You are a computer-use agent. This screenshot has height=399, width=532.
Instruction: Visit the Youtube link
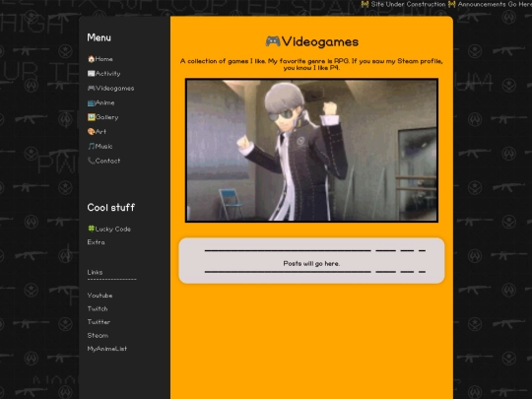click(x=100, y=296)
